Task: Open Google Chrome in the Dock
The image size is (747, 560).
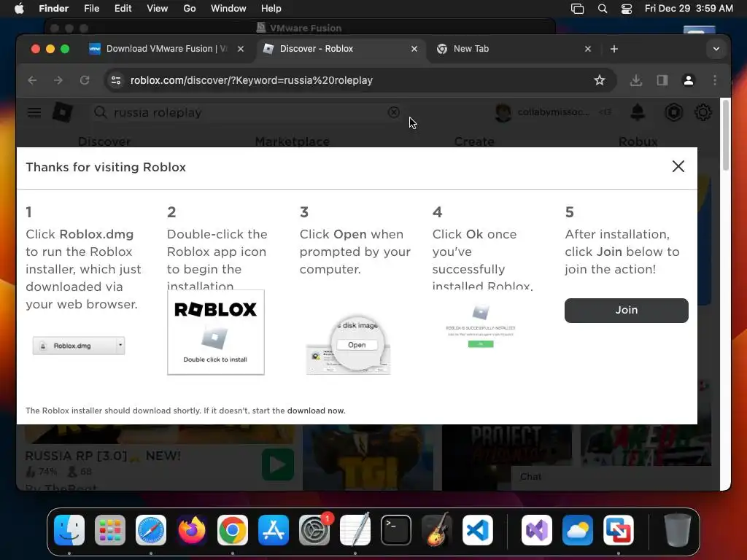Action: (x=233, y=530)
